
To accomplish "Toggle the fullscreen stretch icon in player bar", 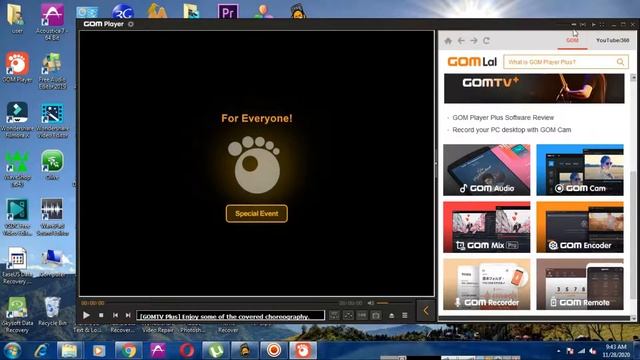I will click(348, 315).
